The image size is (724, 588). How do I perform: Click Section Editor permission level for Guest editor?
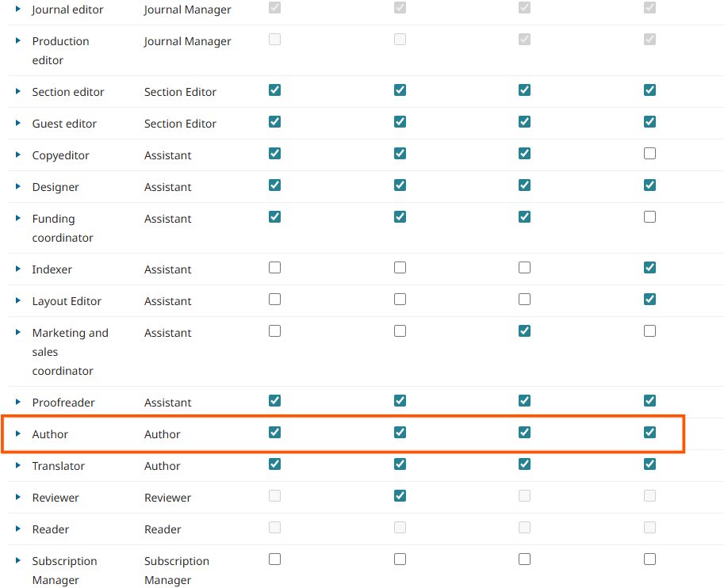point(180,124)
